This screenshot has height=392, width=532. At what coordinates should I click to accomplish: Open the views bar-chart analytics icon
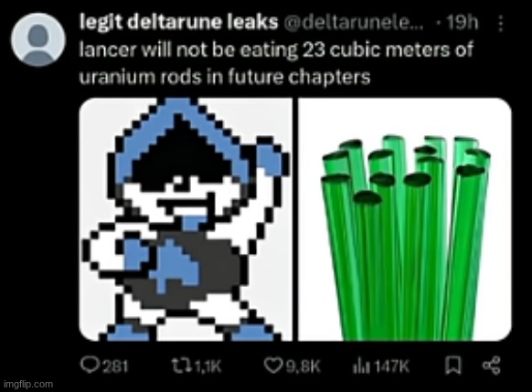click(361, 366)
